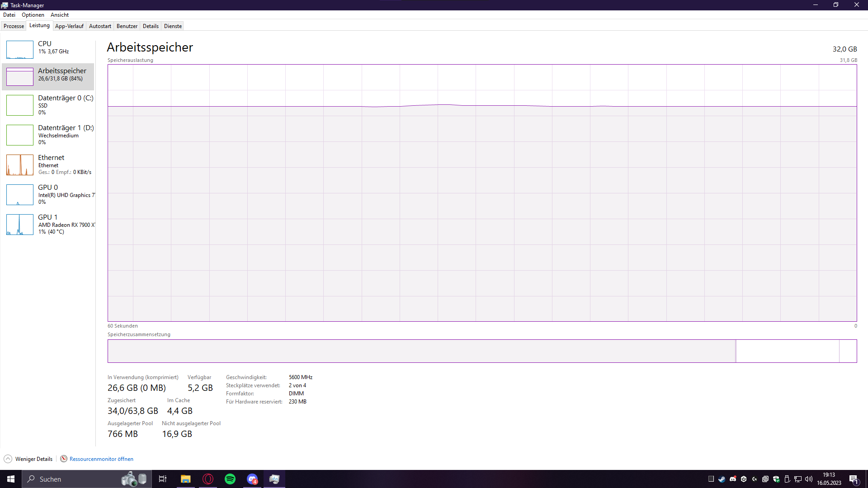Viewport: 868px width, 488px height.
Task: Click the volume speaker tray icon
Action: (809, 479)
